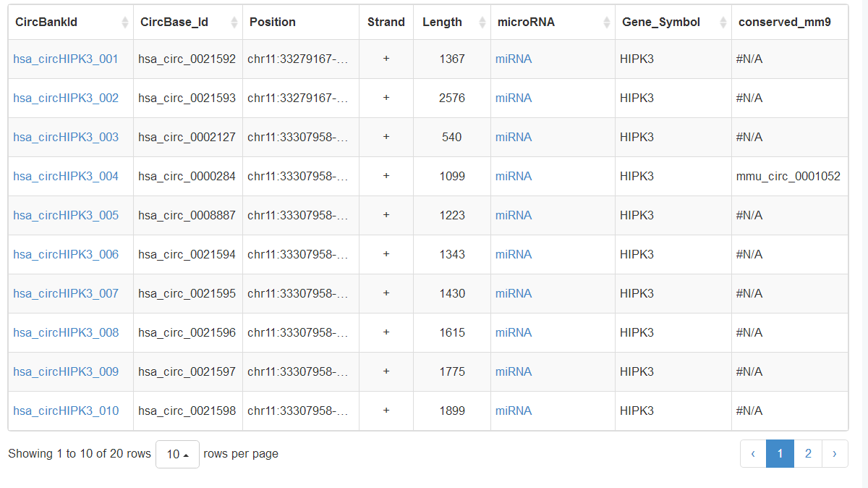
Task: Click hsa_circHIPK3_010 link
Action: tap(66, 411)
